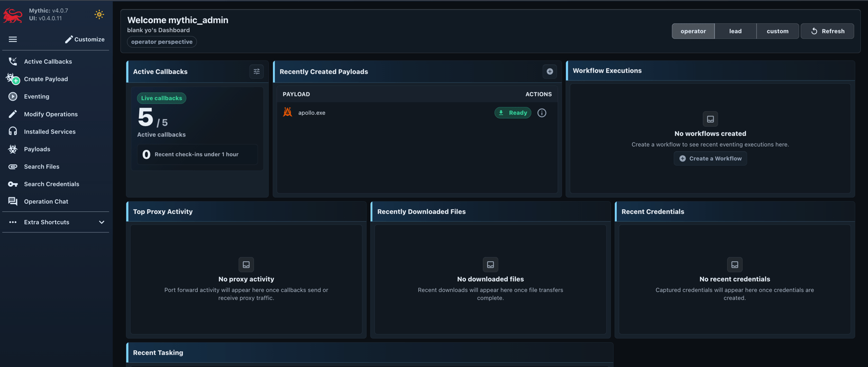The width and height of the screenshot is (868, 367).
Task: Click the apollo.exe agent icon
Action: point(288,112)
